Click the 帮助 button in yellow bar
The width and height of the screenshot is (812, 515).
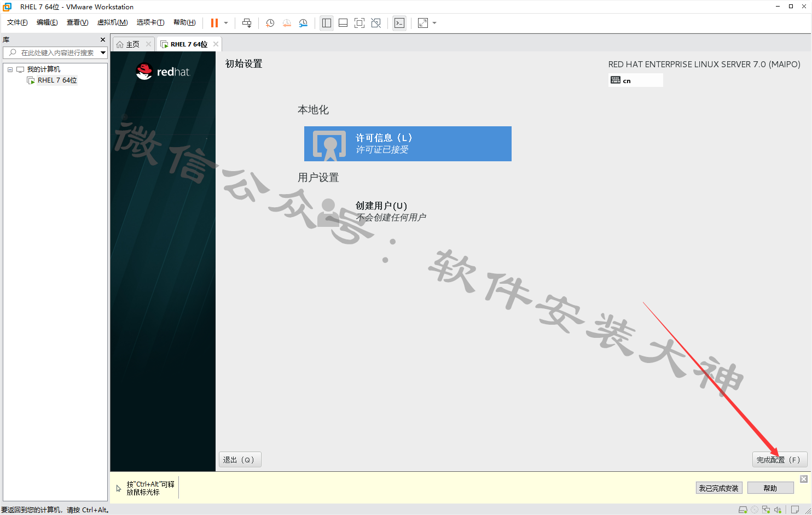tap(770, 488)
